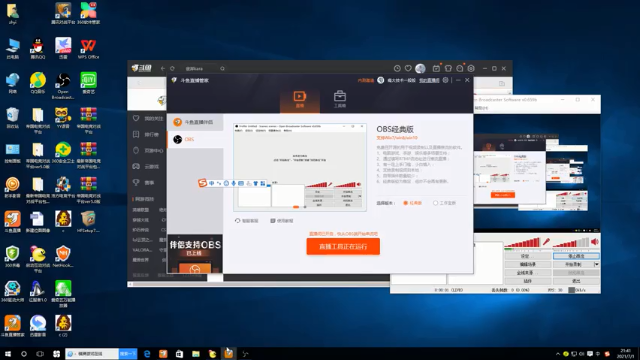This screenshot has height=360, width=640.
Task: Open Microsoft Edge from the taskbar
Action: [147, 354]
